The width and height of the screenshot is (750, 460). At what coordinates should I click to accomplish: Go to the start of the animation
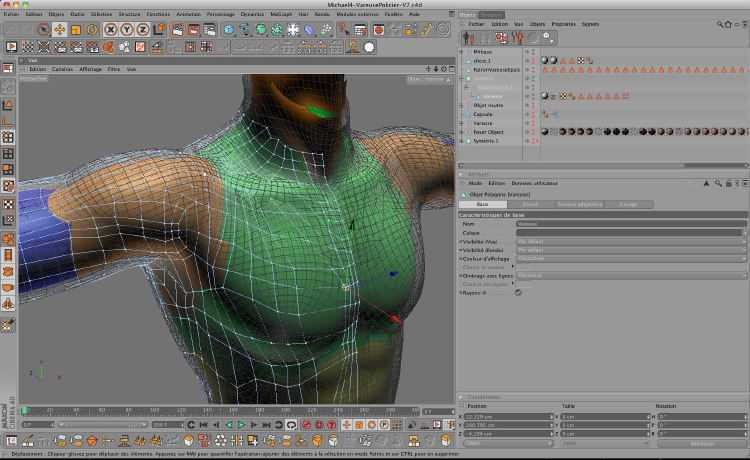[x=203, y=425]
